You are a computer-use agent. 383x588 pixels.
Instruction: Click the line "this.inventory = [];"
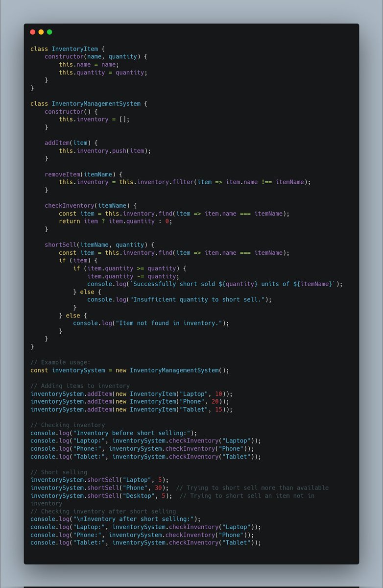[x=94, y=120]
